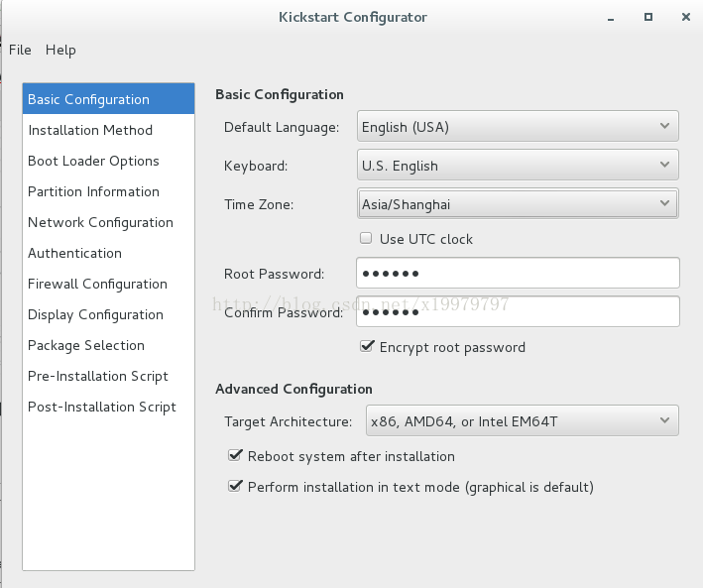Select the Authentication section

[x=108, y=253]
